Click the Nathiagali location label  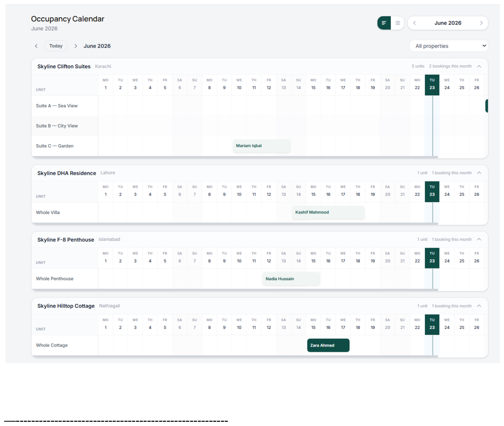(x=110, y=306)
